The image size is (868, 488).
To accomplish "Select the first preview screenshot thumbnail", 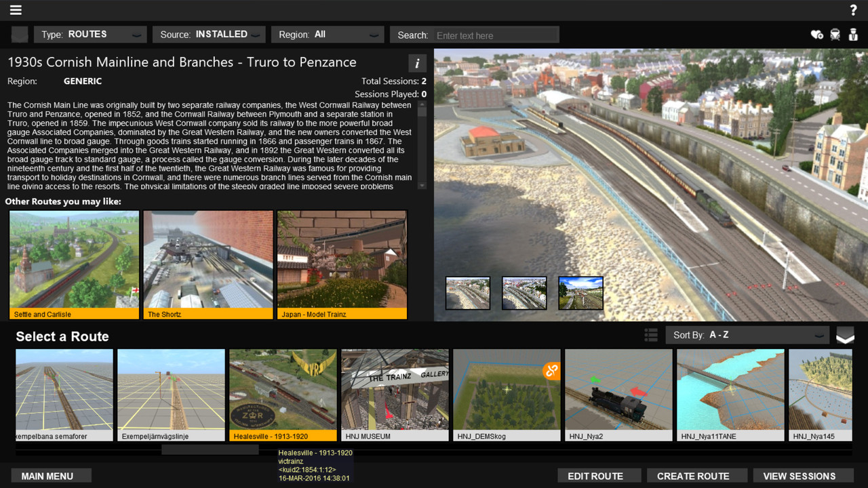I will click(468, 293).
